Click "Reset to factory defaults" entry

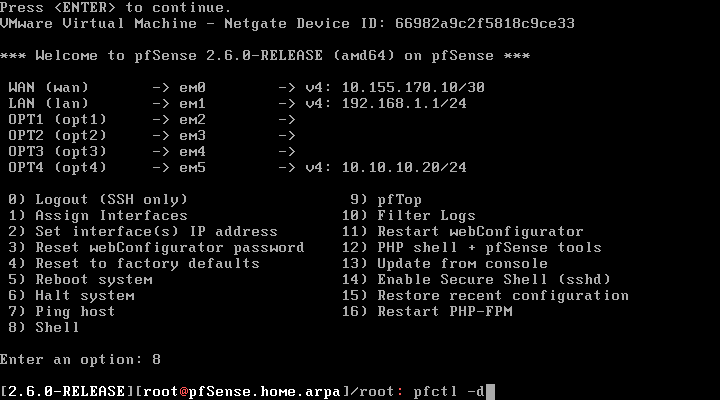coord(146,263)
